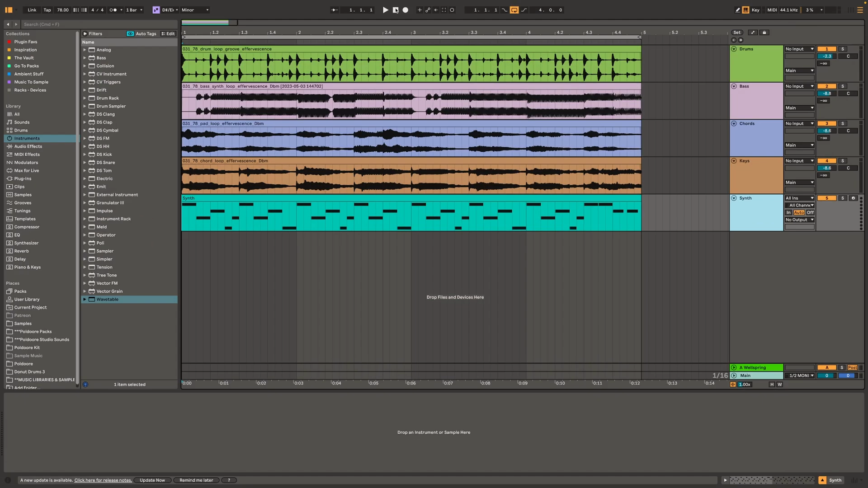Screen dimensions: 868x488
Task: Click the Lock Envelopes padlock icon
Action: pos(764,33)
